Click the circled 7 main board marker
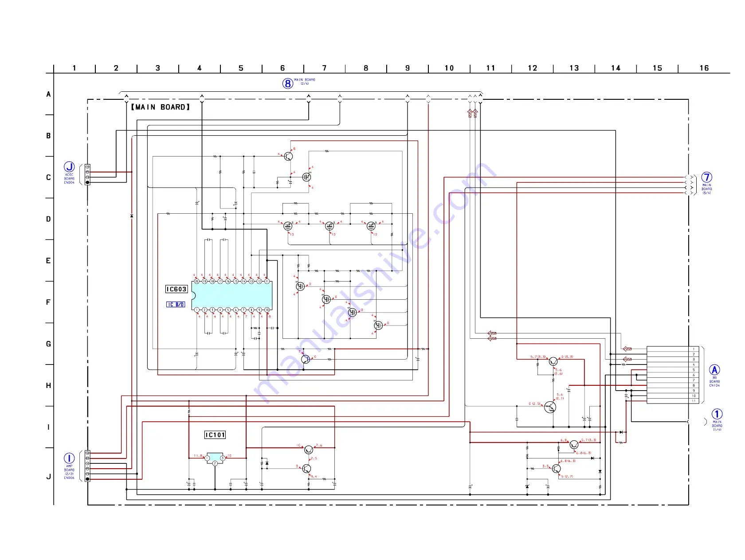Viewport: 745px width, 560px height. tap(707, 177)
